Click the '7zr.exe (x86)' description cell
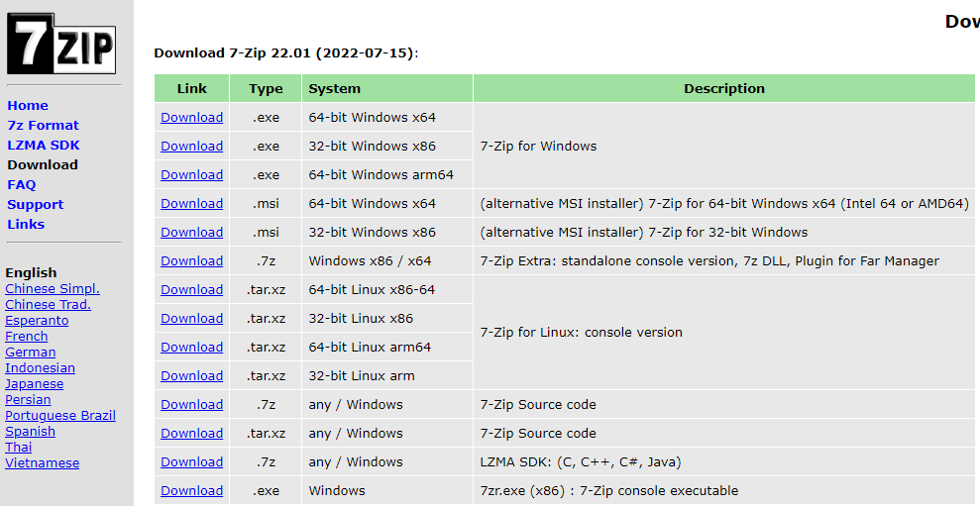The width and height of the screenshot is (980, 506). click(723, 491)
